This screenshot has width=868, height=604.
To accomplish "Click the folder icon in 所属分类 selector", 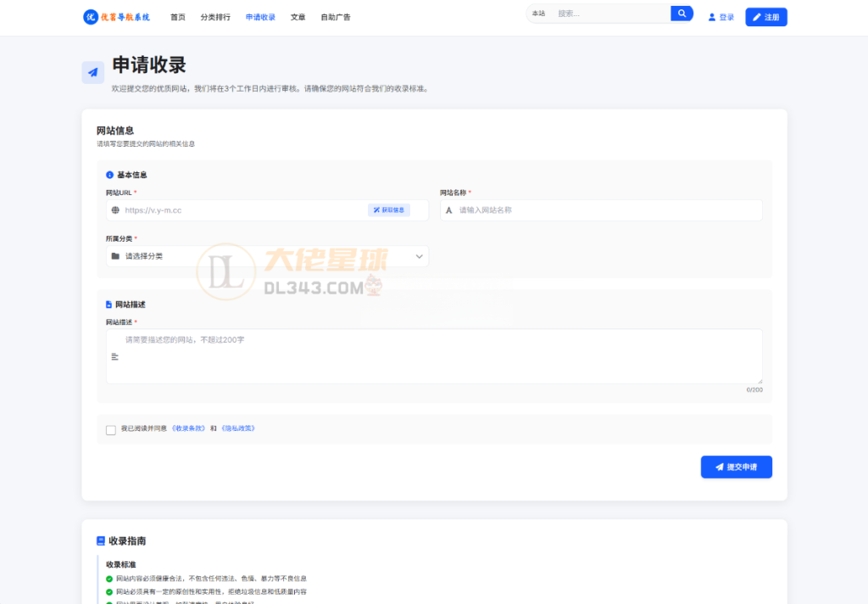I will coord(115,255).
